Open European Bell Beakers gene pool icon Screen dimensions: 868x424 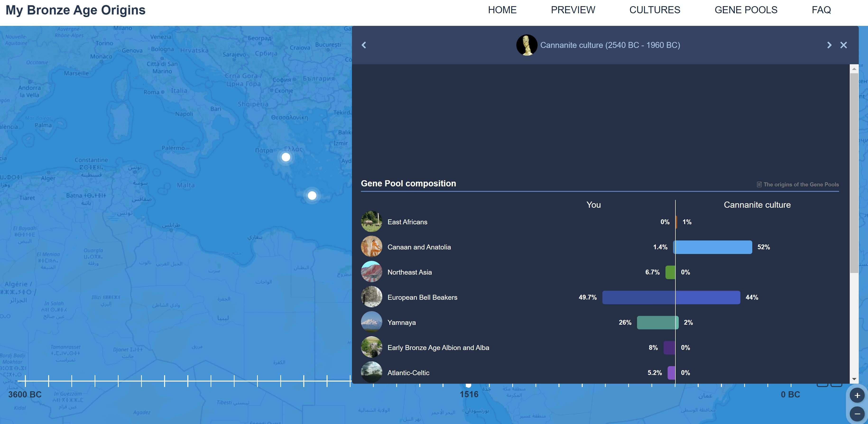371,297
